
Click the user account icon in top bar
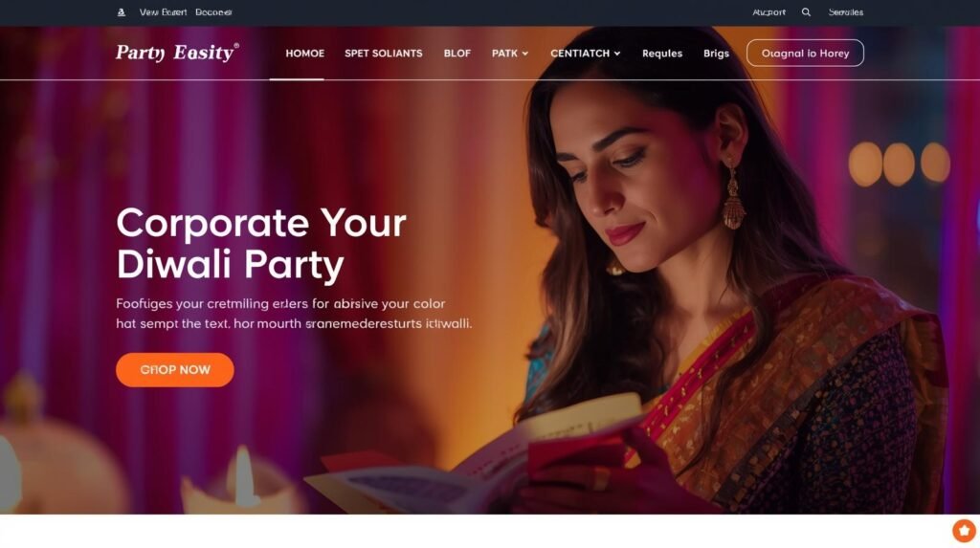point(122,12)
